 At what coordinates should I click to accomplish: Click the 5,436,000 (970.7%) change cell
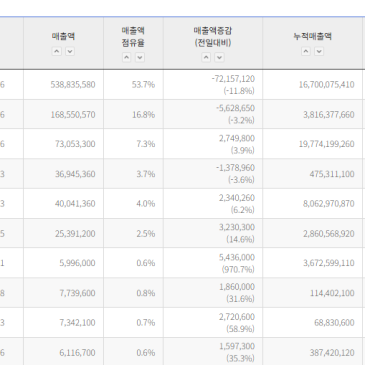237,263
